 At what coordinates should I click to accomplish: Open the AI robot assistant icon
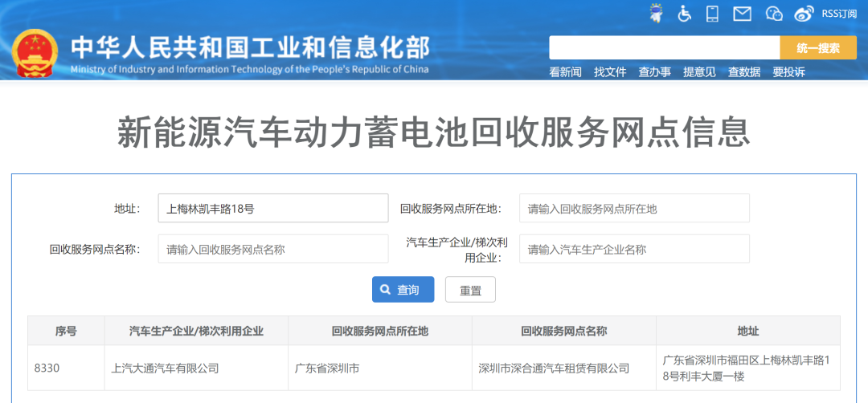(x=657, y=14)
